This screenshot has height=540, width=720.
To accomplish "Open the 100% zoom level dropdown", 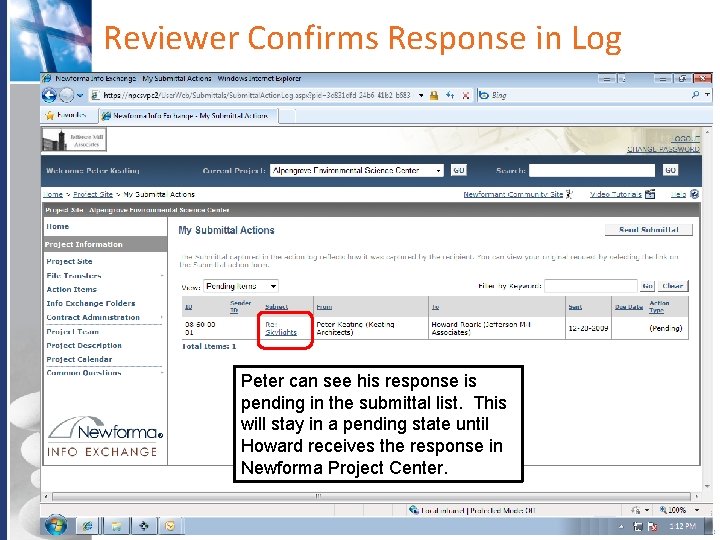I will (697, 510).
